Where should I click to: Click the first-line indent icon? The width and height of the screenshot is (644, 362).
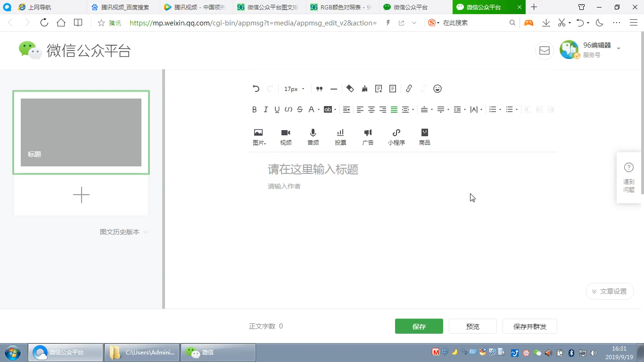(x=347, y=109)
